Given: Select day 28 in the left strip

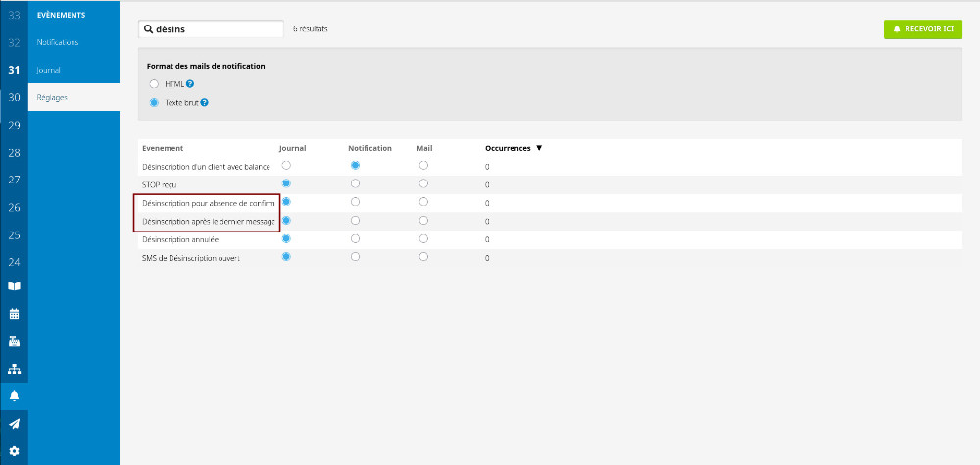Looking at the screenshot, I should [14, 153].
